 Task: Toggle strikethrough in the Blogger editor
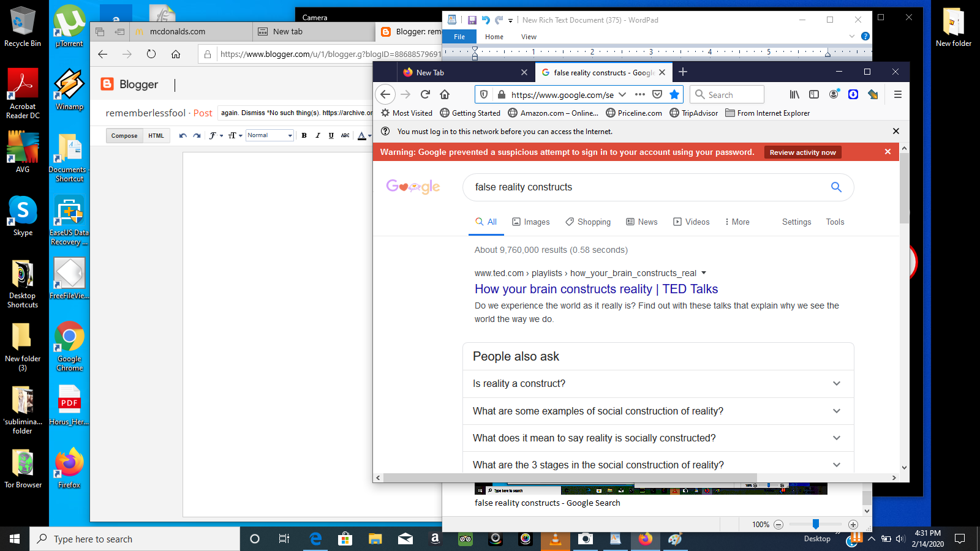pos(345,135)
